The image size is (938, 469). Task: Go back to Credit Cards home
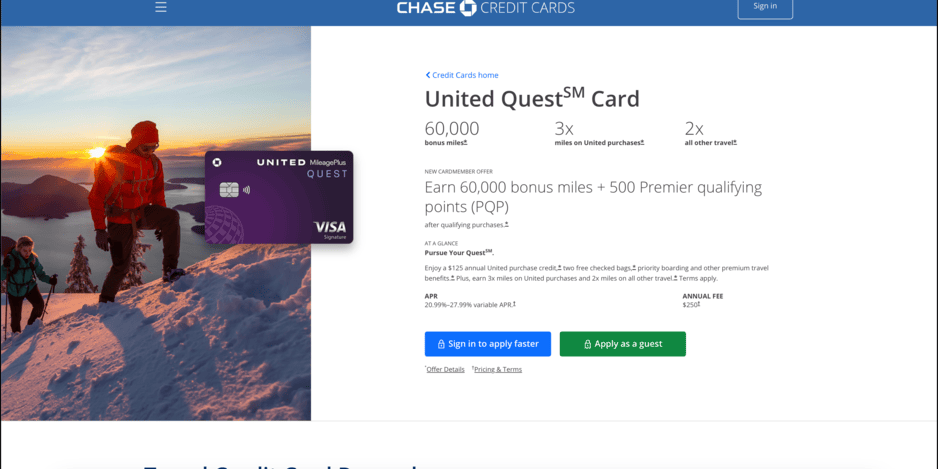(x=465, y=75)
